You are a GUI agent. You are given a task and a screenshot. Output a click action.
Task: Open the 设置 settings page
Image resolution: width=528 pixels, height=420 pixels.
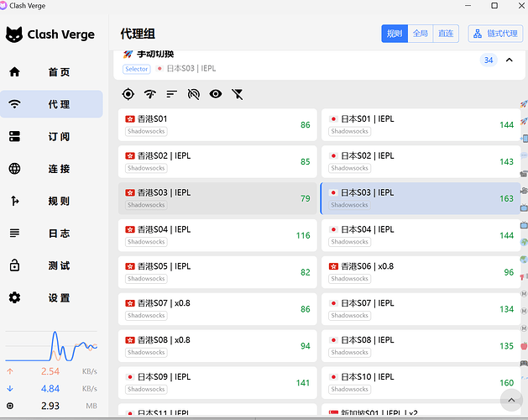pyautogui.click(x=51, y=297)
